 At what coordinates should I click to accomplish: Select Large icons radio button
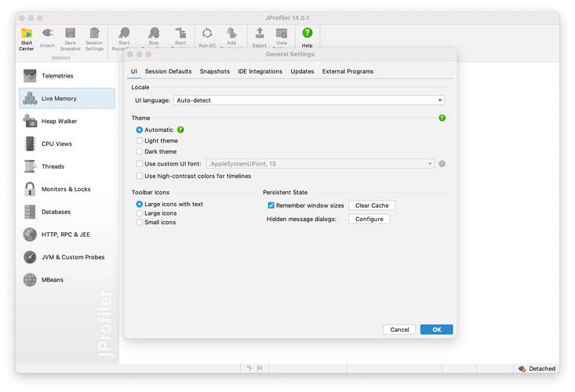tap(140, 213)
